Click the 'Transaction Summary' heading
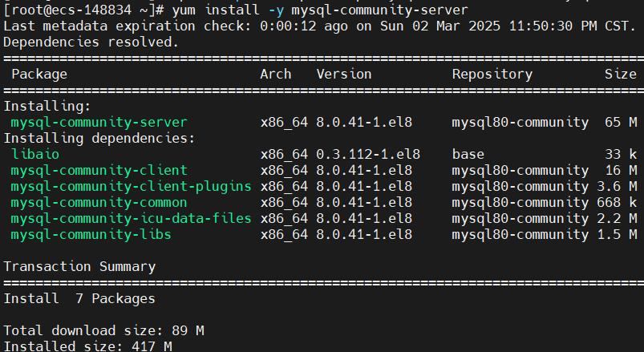This screenshot has height=352, width=644. 79,266
